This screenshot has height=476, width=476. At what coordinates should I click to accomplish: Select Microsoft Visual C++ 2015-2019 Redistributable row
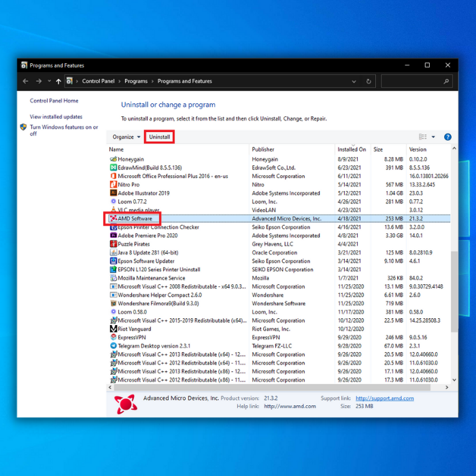pos(279,320)
